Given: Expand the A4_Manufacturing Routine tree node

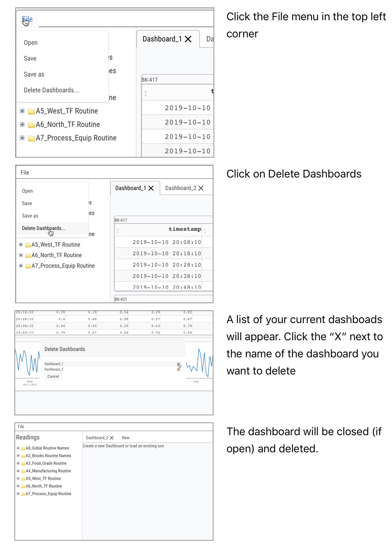Looking at the screenshot, I should pos(18,471).
